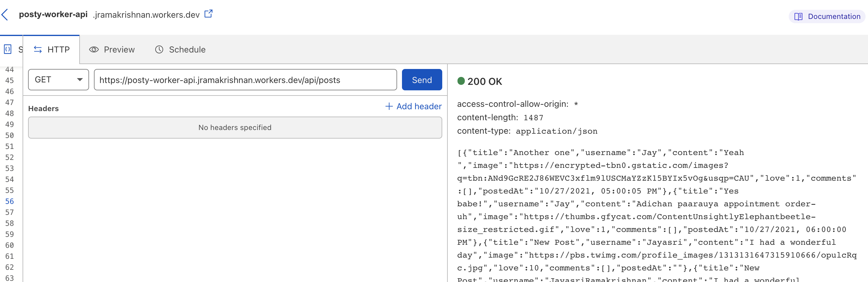The width and height of the screenshot is (868, 282).
Task: Go back using the left chevron arrow
Action: pos(5,15)
